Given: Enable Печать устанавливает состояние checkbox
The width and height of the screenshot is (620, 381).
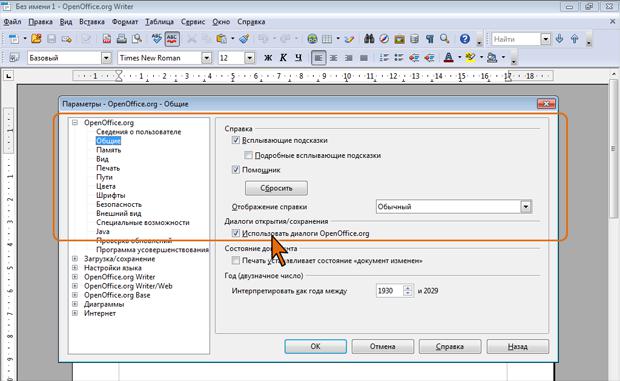Looking at the screenshot, I should tap(236, 260).
